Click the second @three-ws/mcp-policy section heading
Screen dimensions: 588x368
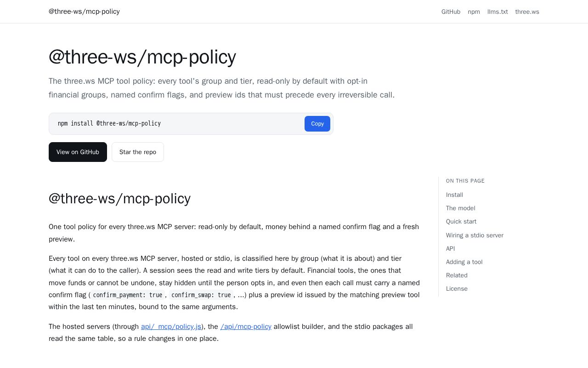click(x=119, y=198)
